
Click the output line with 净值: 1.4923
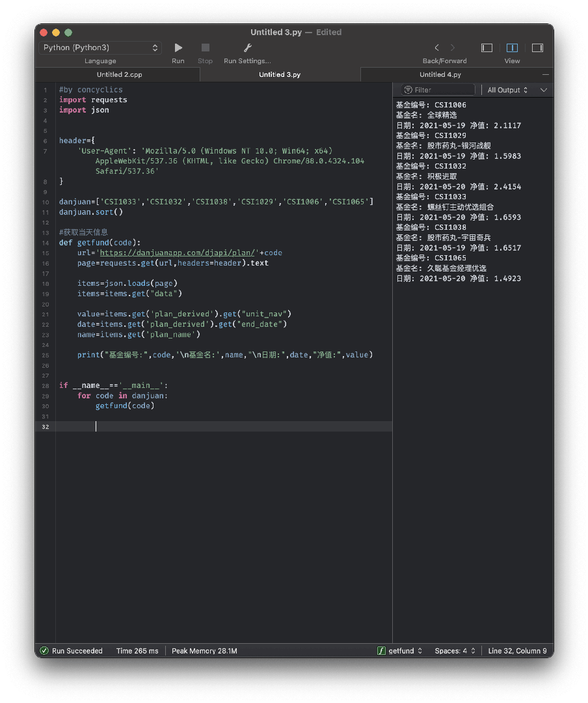click(459, 279)
